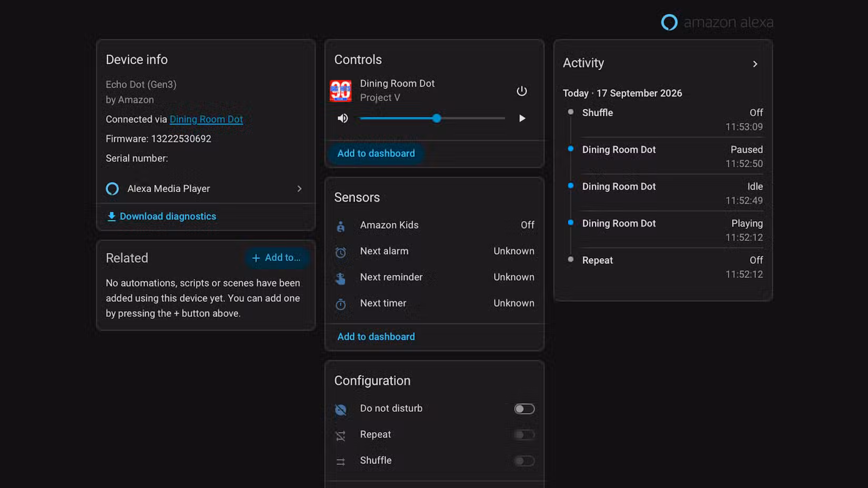Toggle the Shuffle switch
Image resolution: width=868 pixels, height=488 pixels.
[x=524, y=461]
